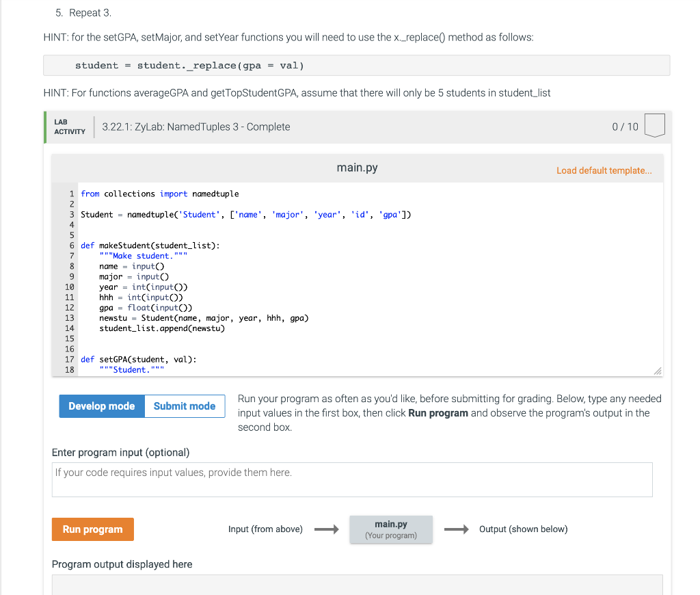Click the green lab activity sidebar stripe
700x595 pixels.
44,127
